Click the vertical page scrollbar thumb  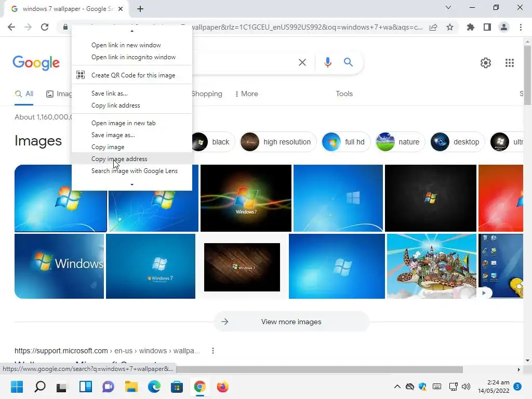pyautogui.click(x=527, y=75)
